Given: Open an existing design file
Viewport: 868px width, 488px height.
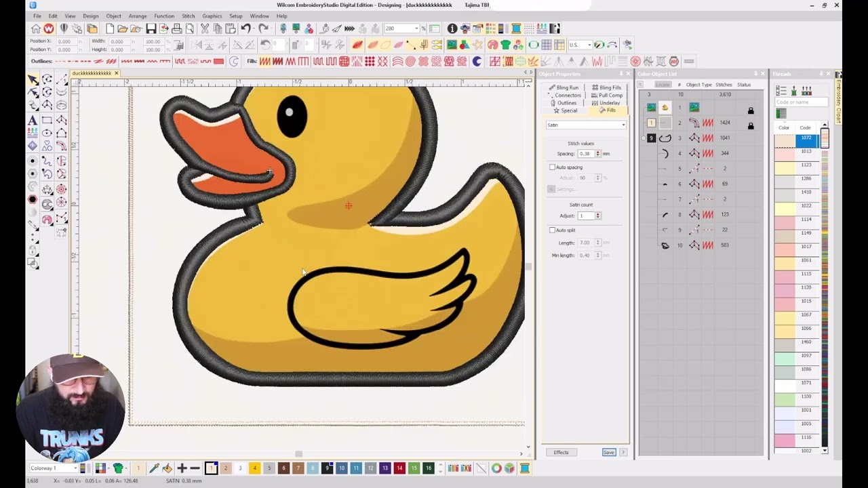Looking at the screenshot, I should coord(123,28).
